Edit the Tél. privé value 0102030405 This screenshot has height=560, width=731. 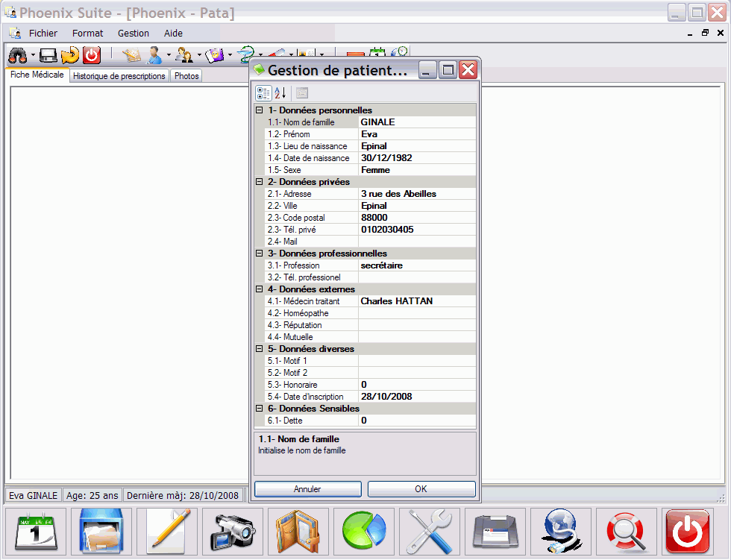(417, 230)
